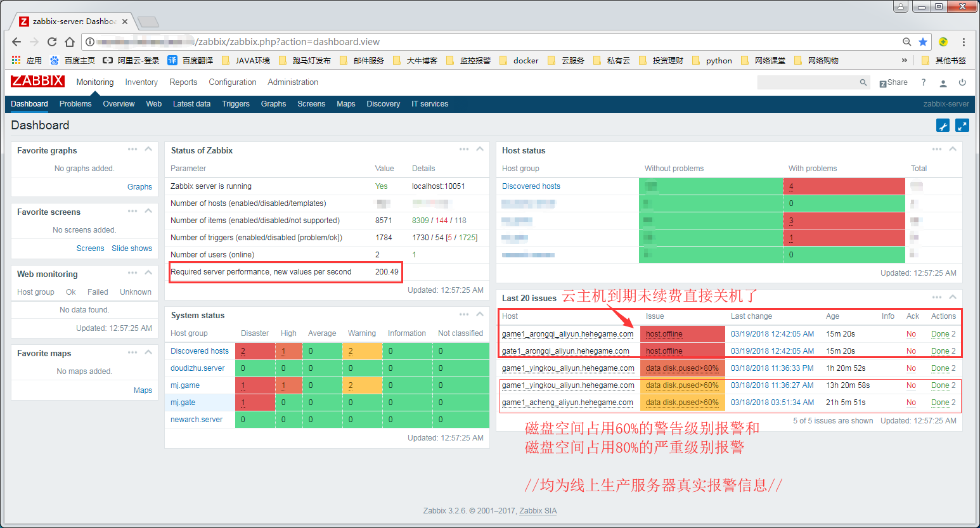The height and width of the screenshot is (528, 980).
Task: Collapse Web monitoring widget
Action: point(148,273)
